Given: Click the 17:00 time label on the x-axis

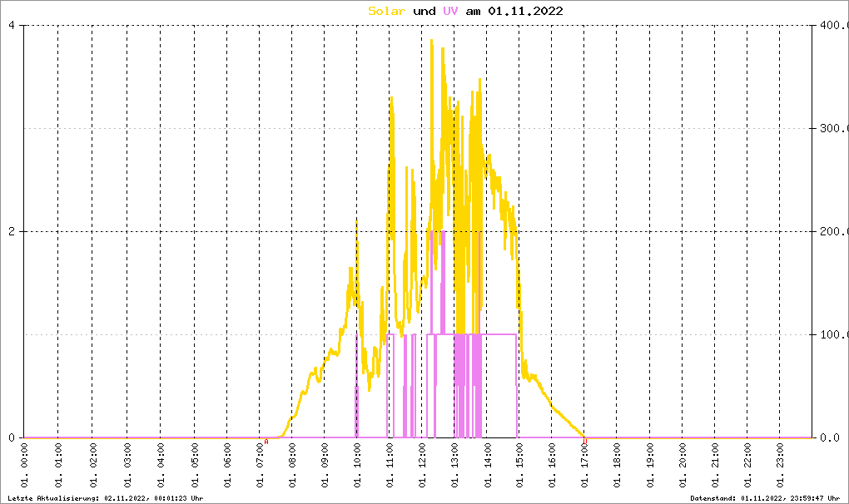Looking at the screenshot, I should pos(584,466).
